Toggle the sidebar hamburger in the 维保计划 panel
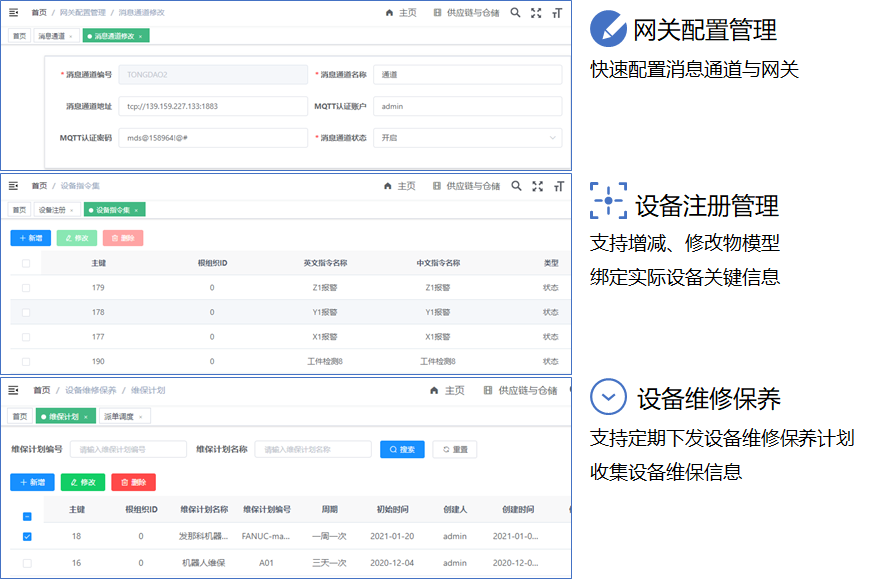The height and width of the screenshot is (579, 892). [14, 390]
